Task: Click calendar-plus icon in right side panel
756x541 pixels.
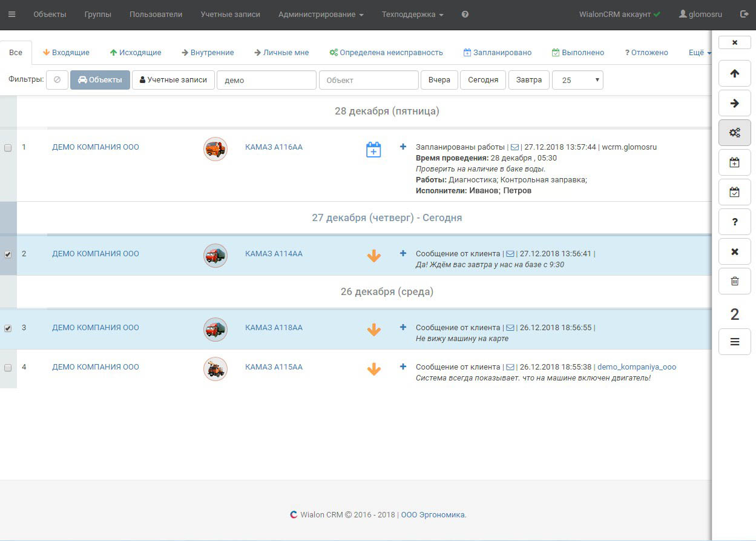Action: coord(734,162)
